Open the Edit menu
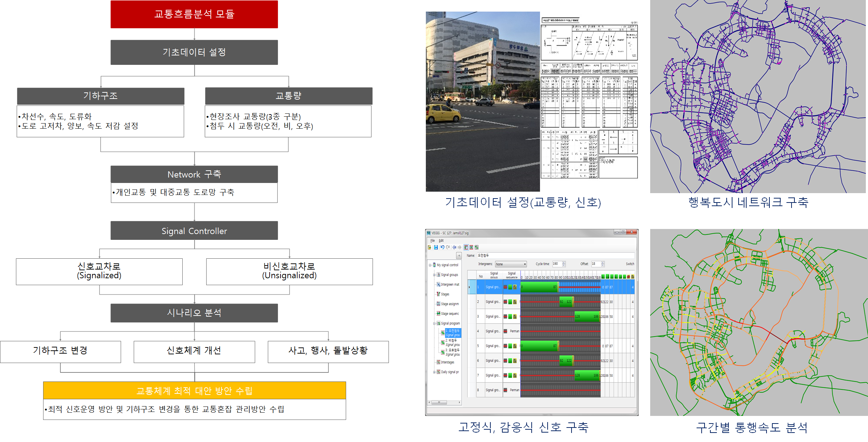 pyautogui.click(x=441, y=241)
